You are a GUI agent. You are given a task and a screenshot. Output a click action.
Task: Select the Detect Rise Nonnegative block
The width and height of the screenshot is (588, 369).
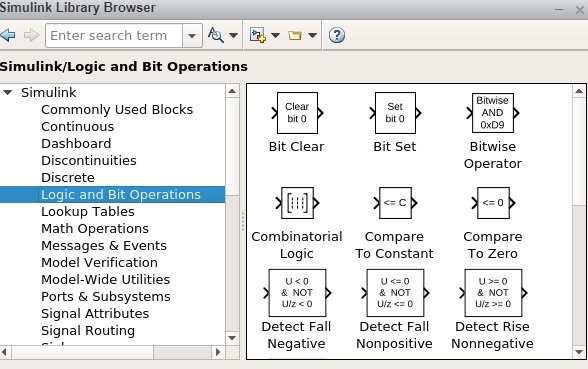(493, 293)
